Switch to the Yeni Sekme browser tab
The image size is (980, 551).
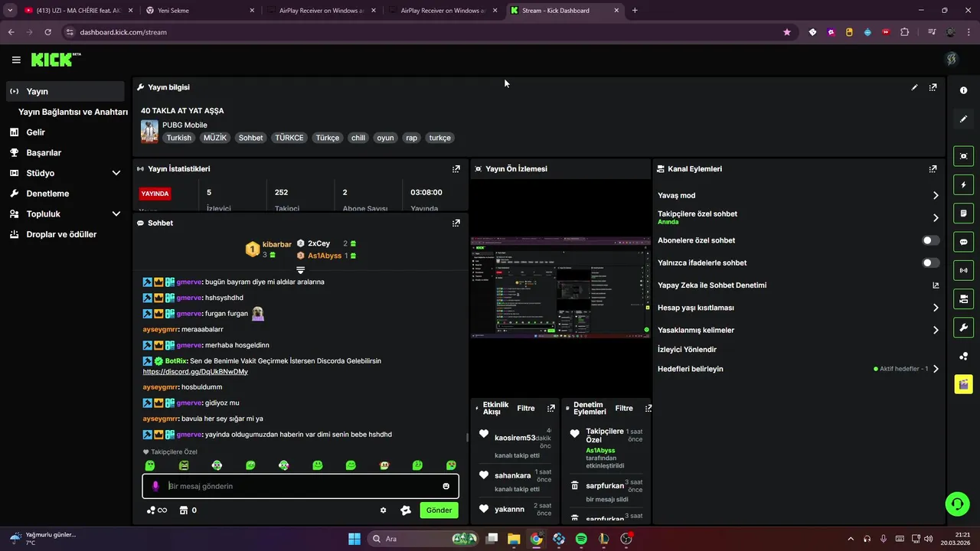(199, 11)
